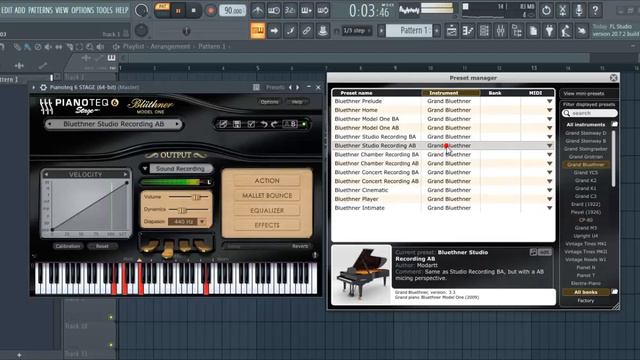
Task: Open the Channel rack from toolbar
Action: 484,31
